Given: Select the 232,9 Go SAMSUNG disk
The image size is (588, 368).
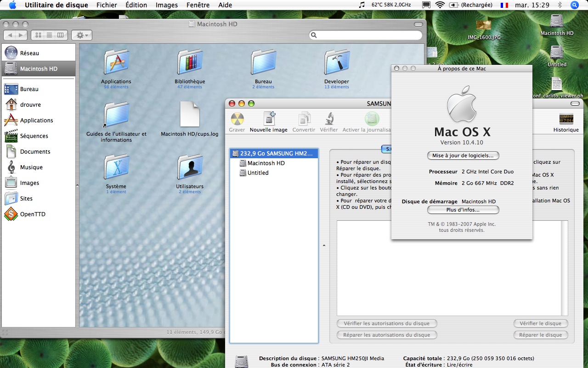Looking at the screenshot, I should (274, 153).
